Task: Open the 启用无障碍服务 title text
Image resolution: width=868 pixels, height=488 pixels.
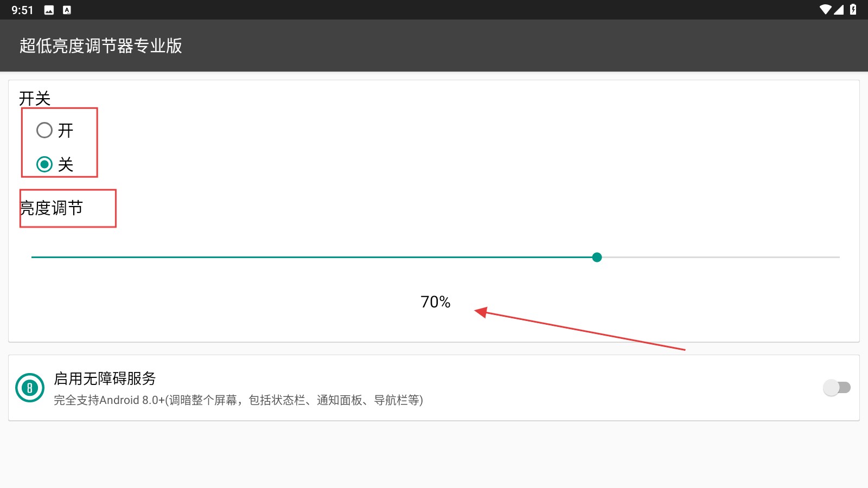Action: 105,378
